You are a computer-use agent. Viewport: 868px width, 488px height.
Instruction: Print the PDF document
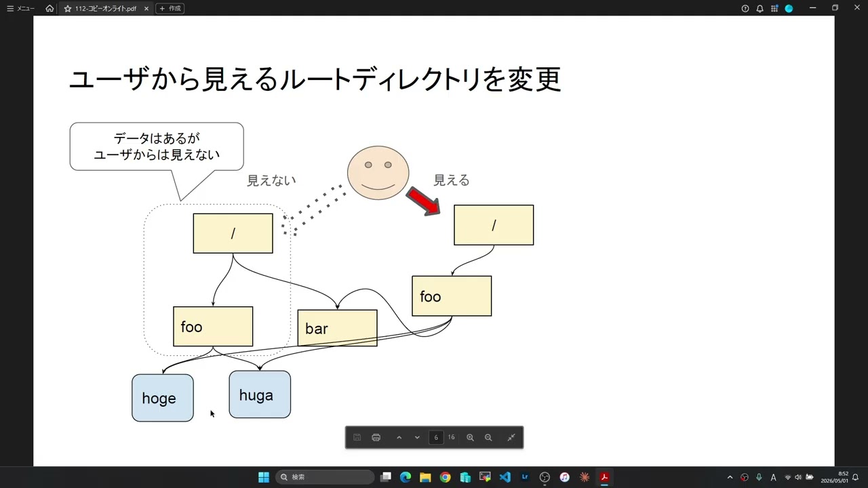(376, 437)
